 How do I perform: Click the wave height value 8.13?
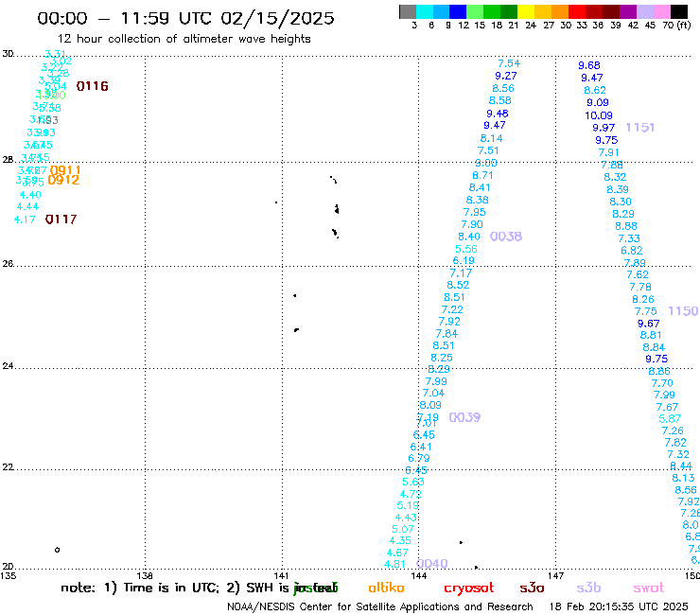683,478
